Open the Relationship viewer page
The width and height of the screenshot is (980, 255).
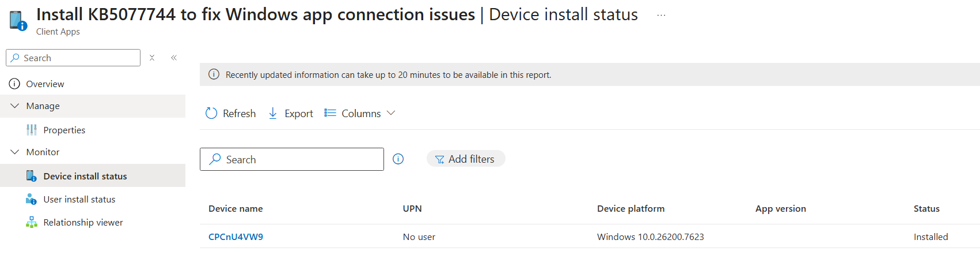(83, 223)
